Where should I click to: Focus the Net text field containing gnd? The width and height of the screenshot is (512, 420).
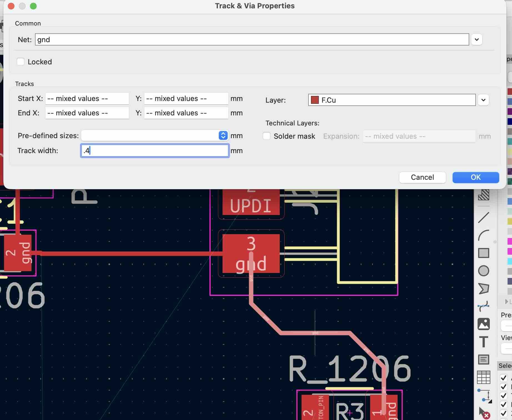[x=252, y=39]
